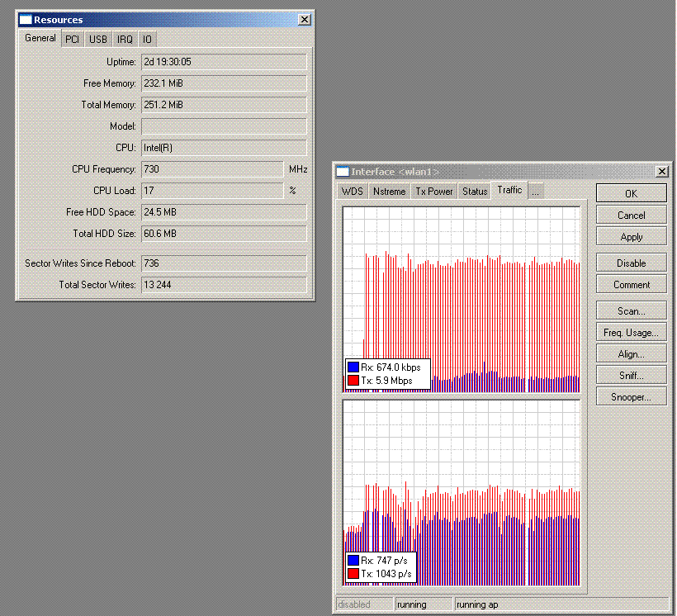Select the Tx Power tab
This screenshot has height=616, width=677.
(433, 191)
